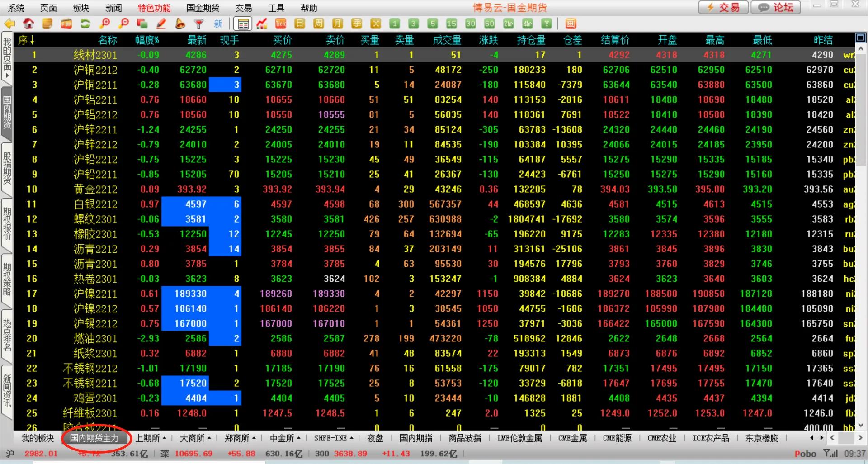Select the 燃油2301 row name
The image size is (868, 464).
pos(95,338)
